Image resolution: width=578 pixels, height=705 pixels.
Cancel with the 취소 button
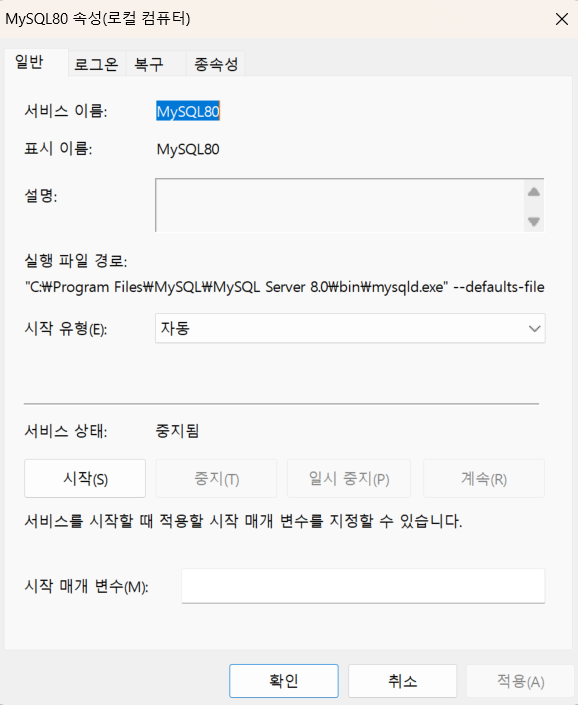point(402,681)
